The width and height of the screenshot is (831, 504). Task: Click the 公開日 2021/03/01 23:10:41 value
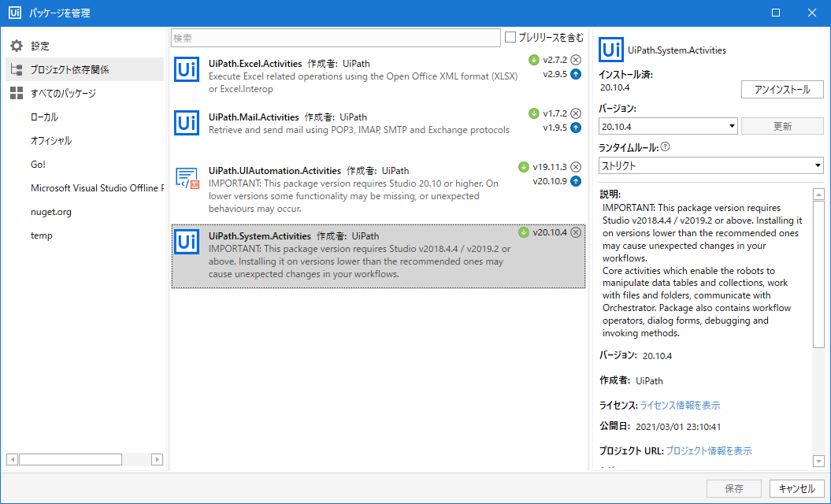coord(678,427)
